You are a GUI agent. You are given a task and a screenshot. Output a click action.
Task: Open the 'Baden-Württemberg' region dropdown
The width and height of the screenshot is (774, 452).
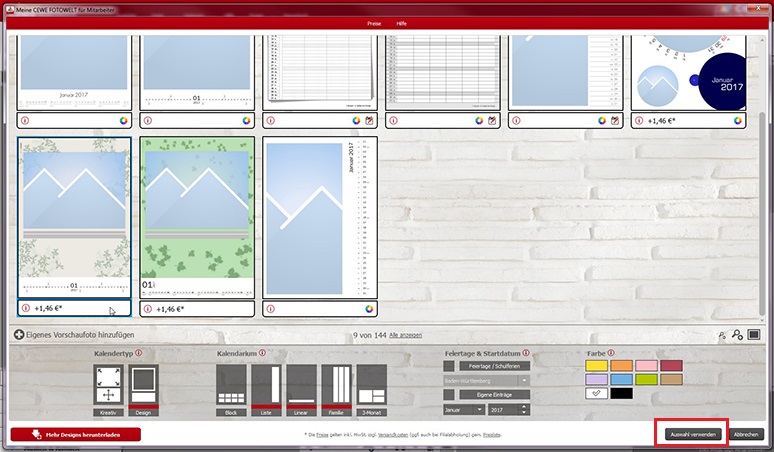pyautogui.click(x=486, y=380)
